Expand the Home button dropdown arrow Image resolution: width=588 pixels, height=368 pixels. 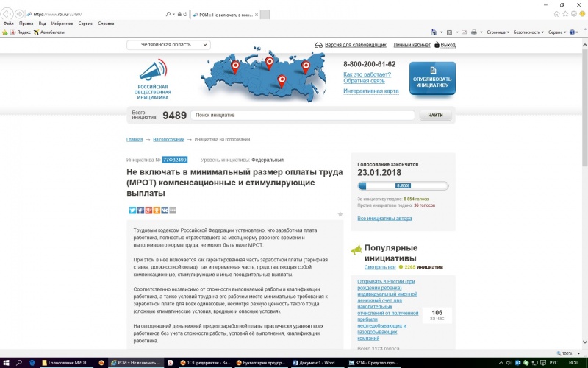(441, 32)
